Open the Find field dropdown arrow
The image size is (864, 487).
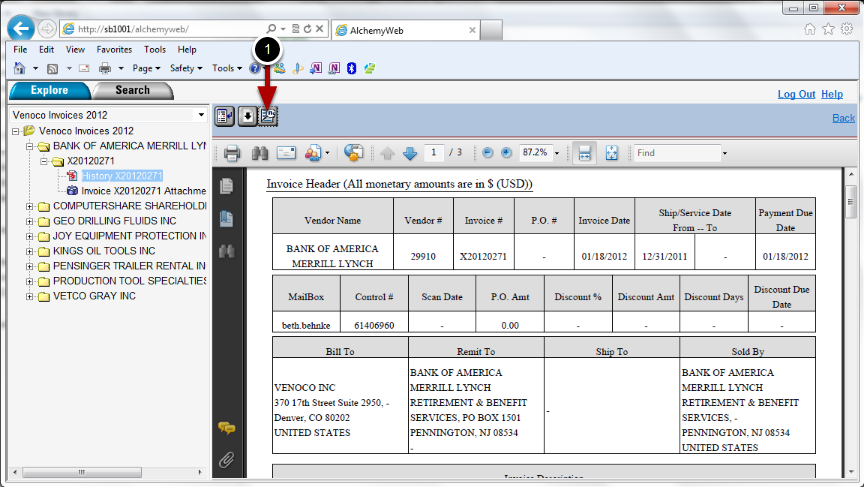point(725,153)
